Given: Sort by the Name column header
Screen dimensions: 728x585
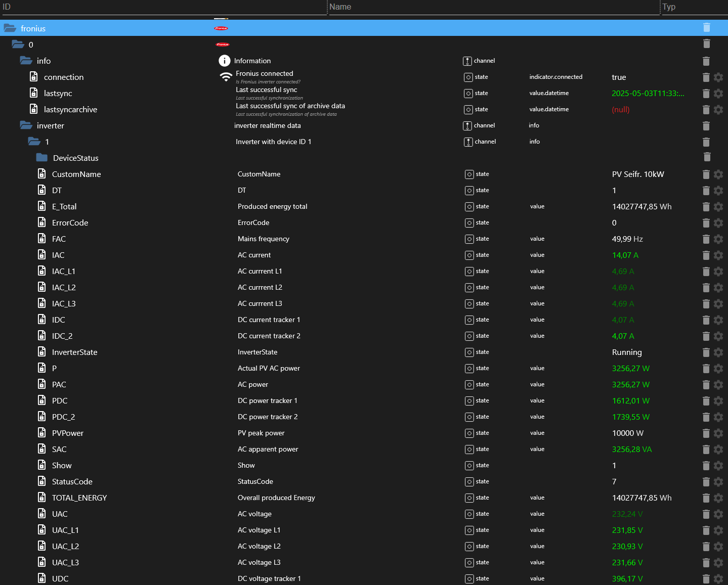Looking at the screenshot, I should [340, 7].
